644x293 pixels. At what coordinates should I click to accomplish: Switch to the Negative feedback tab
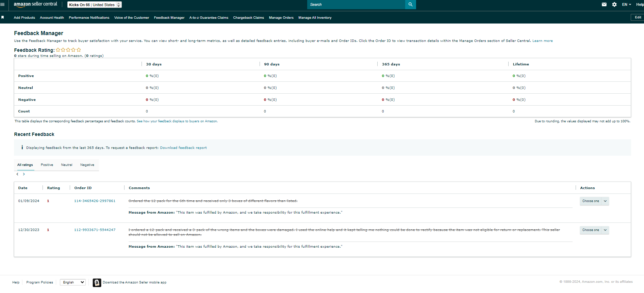(x=87, y=165)
